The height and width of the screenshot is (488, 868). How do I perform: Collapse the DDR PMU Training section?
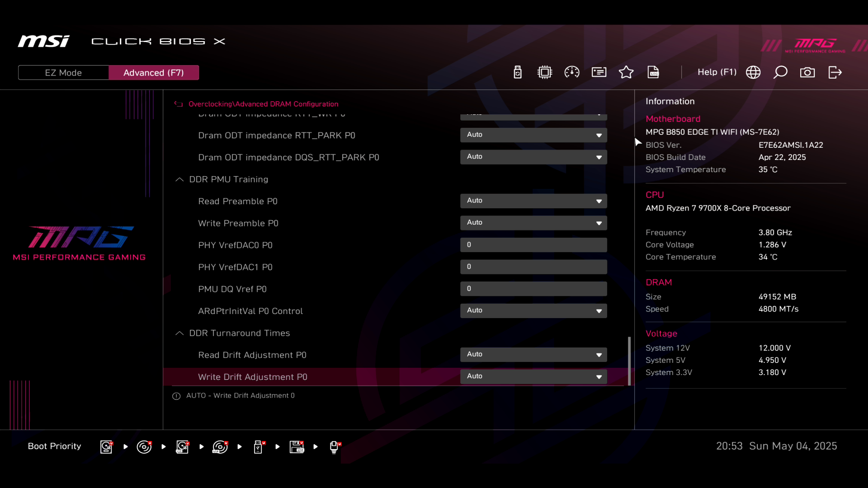coord(179,179)
